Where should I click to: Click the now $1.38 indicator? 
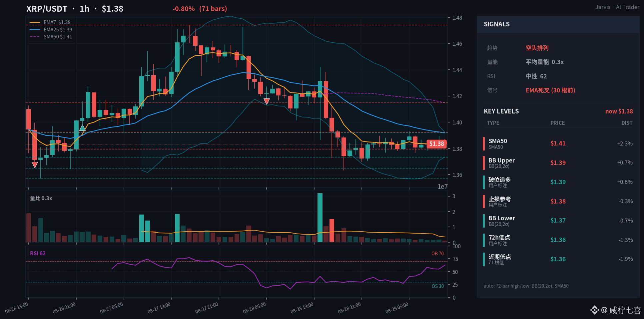[x=619, y=111]
